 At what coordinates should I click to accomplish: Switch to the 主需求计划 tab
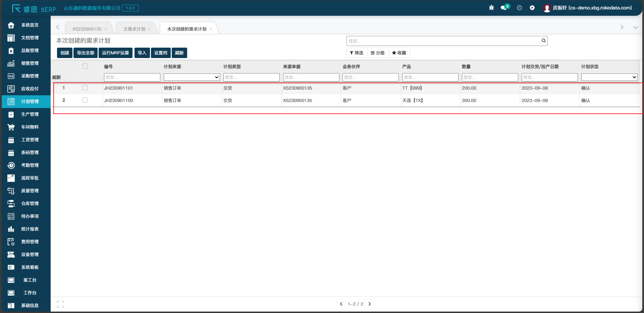pyautogui.click(x=134, y=29)
